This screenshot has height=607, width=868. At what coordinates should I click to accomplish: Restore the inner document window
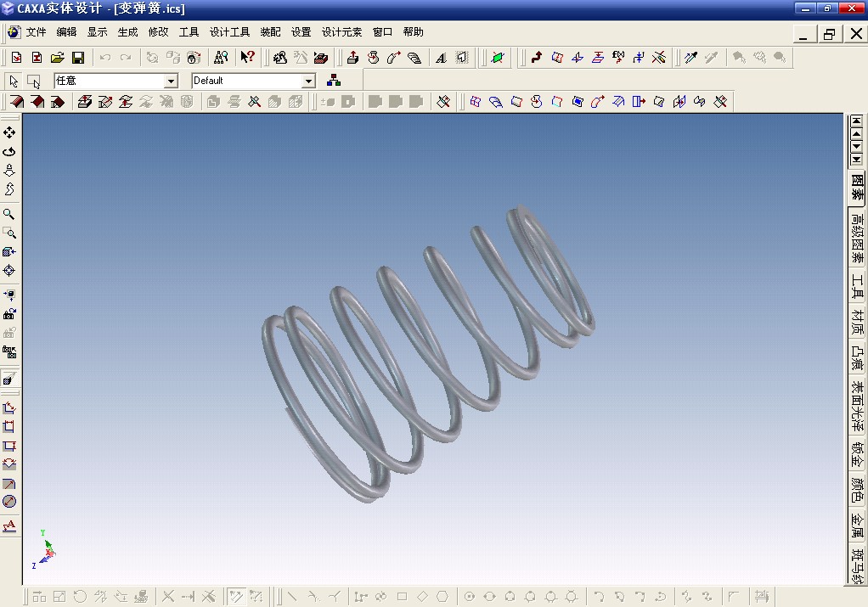click(829, 34)
